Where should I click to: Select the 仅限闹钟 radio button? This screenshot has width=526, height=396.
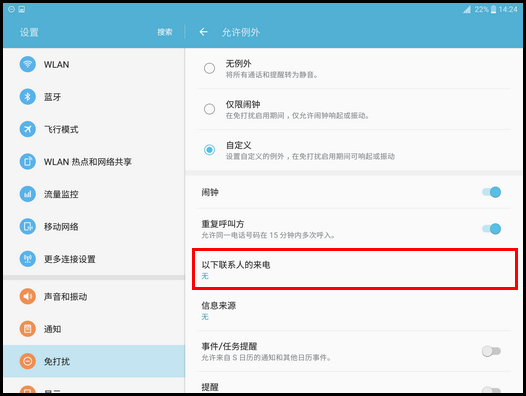tap(209, 109)
